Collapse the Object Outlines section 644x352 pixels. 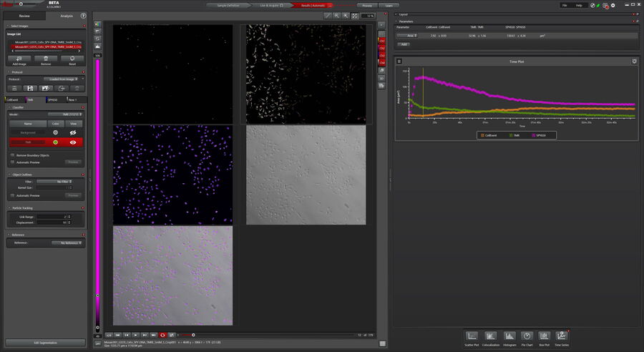[x=9, y=175]
